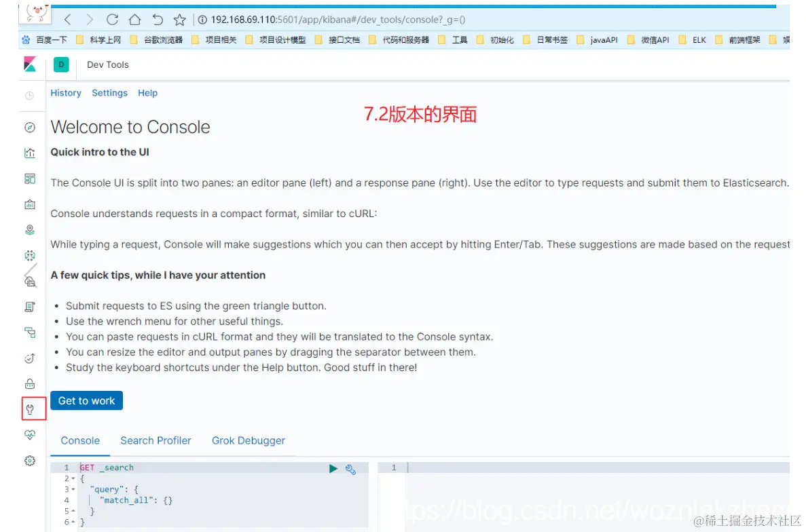Open the 项目设计模型 bookmark folder

pos(276,40)
